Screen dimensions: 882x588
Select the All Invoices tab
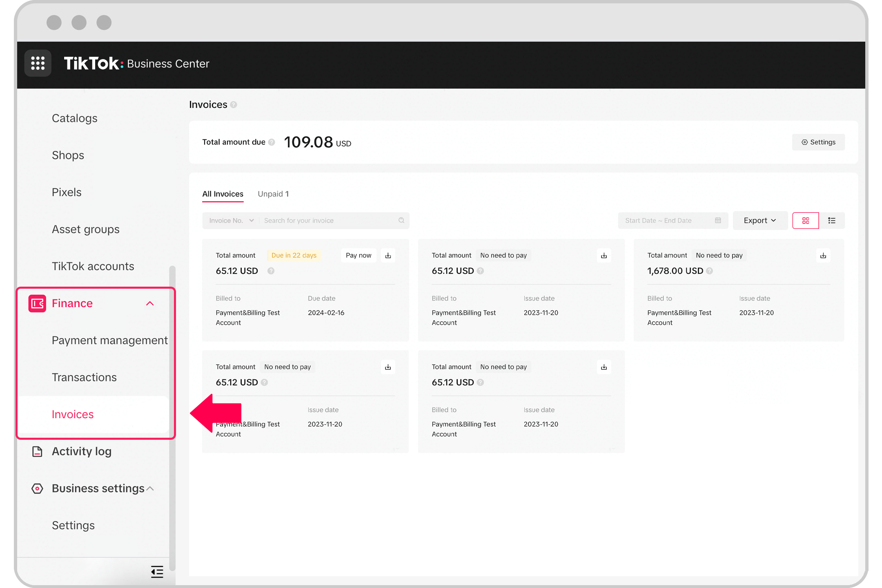(x=223, y=194)
